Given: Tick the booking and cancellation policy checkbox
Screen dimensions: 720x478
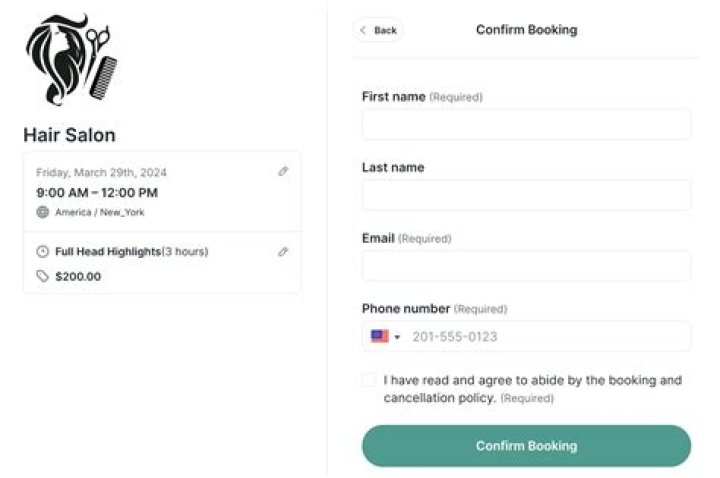Looking at the screenshot, I should click(370, 381).
